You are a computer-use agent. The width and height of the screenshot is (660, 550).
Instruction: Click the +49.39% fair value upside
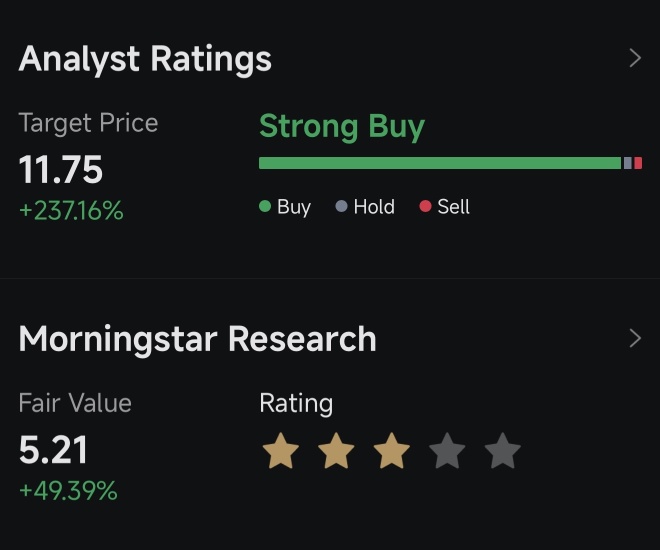click(68, 491)
